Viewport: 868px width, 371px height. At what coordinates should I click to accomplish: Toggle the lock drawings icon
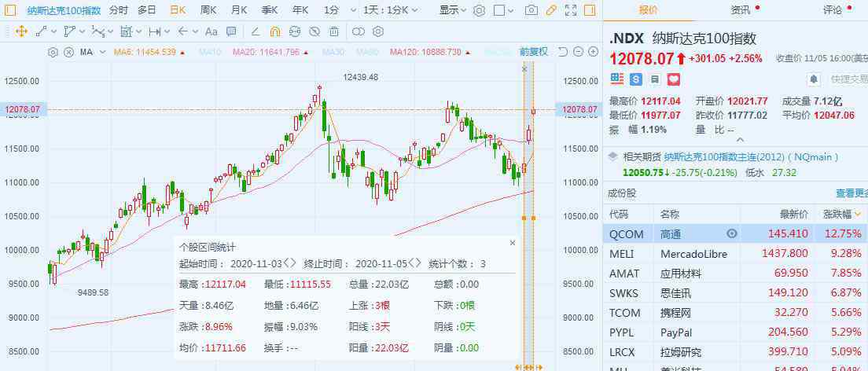point(295,31)
